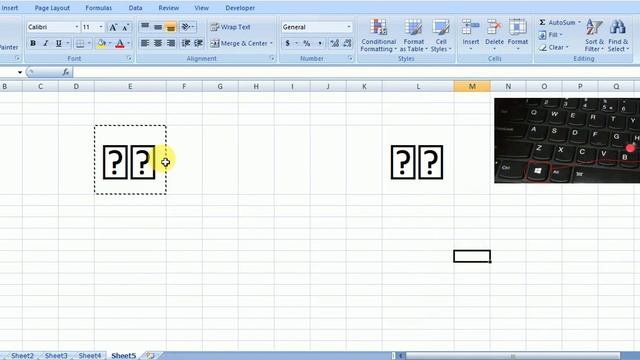This screenshot has height=360, width=640.
Task: Open the Name Box dropdown arrow
Action: point(20,72)
